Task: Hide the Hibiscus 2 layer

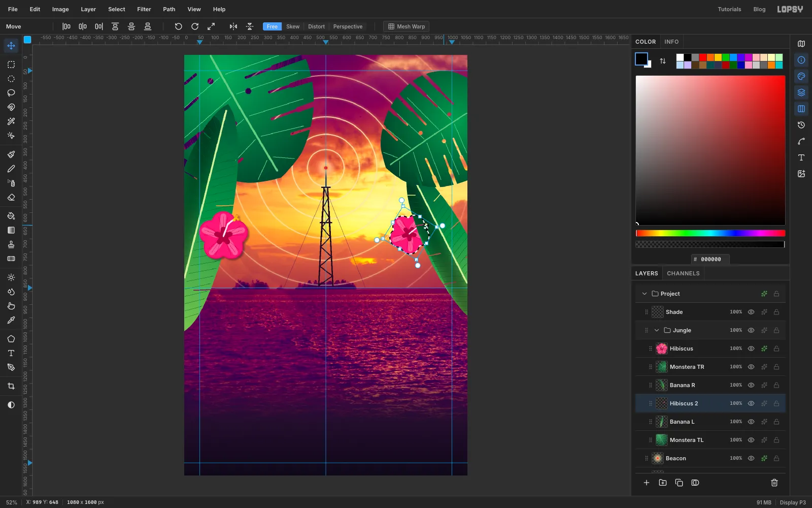Action: 751,403
